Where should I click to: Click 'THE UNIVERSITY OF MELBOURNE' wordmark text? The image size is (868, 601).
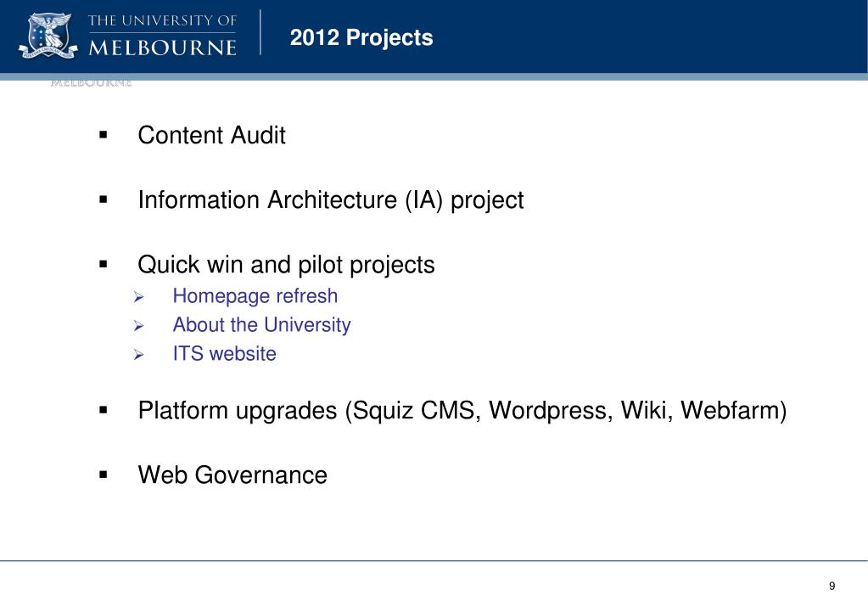162,36
